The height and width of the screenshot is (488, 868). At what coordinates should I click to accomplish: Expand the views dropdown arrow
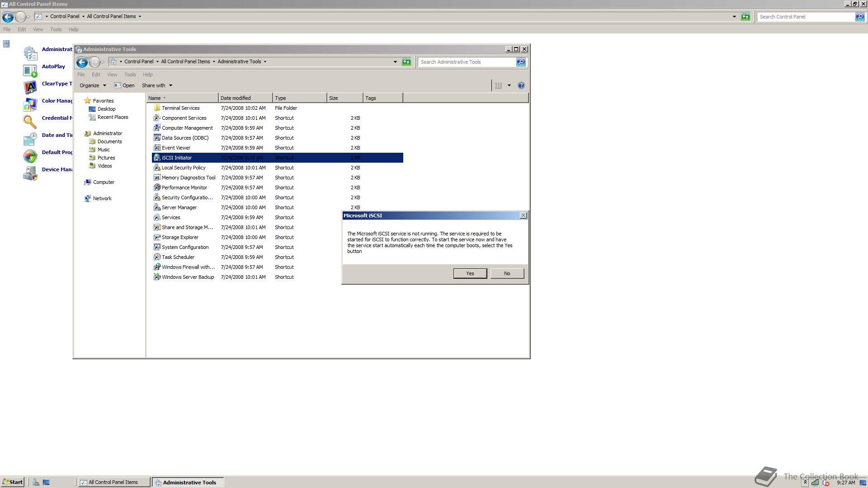point(509,85)
